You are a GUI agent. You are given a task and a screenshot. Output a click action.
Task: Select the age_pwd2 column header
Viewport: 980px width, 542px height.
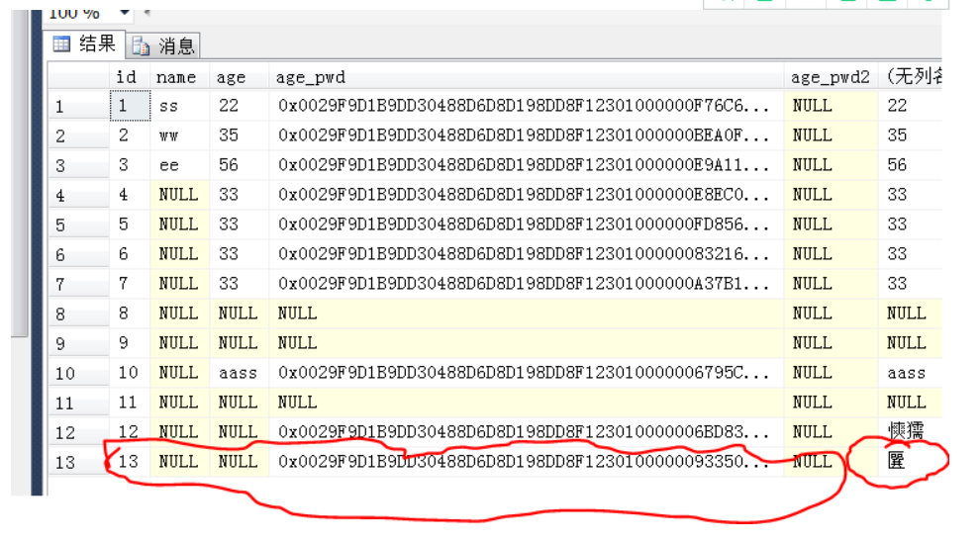(x=830, y=76)
